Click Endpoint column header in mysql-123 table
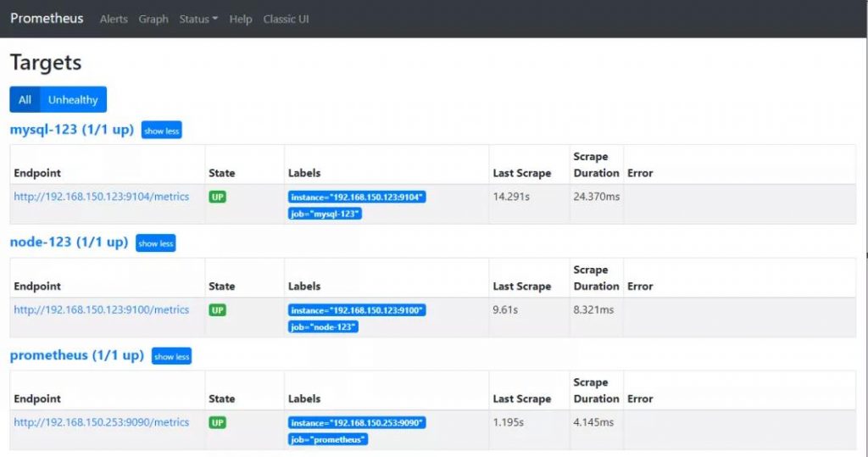868x457 pixels. point(37,173)
